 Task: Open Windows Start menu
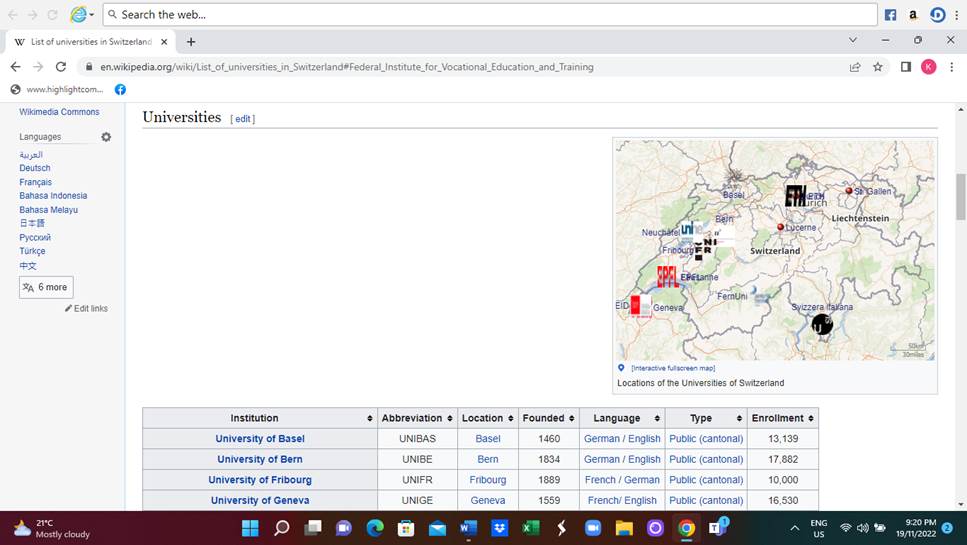point(250,528)
